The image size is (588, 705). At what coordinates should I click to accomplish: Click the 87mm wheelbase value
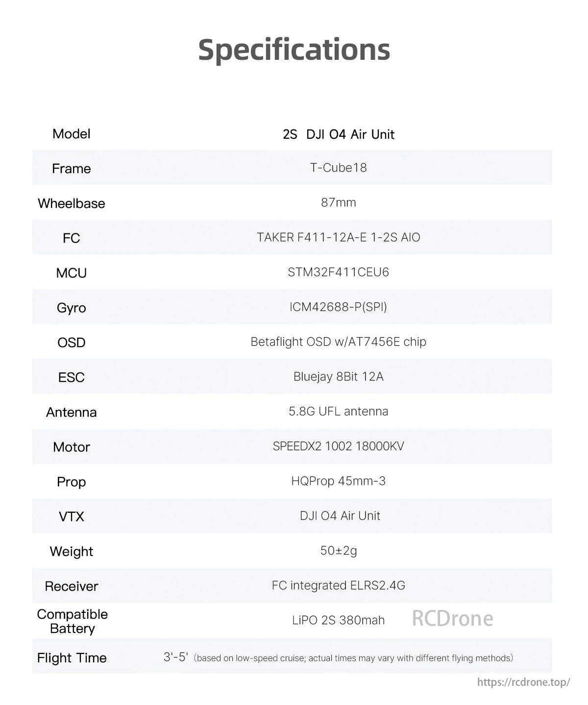(x=339, y=202)
